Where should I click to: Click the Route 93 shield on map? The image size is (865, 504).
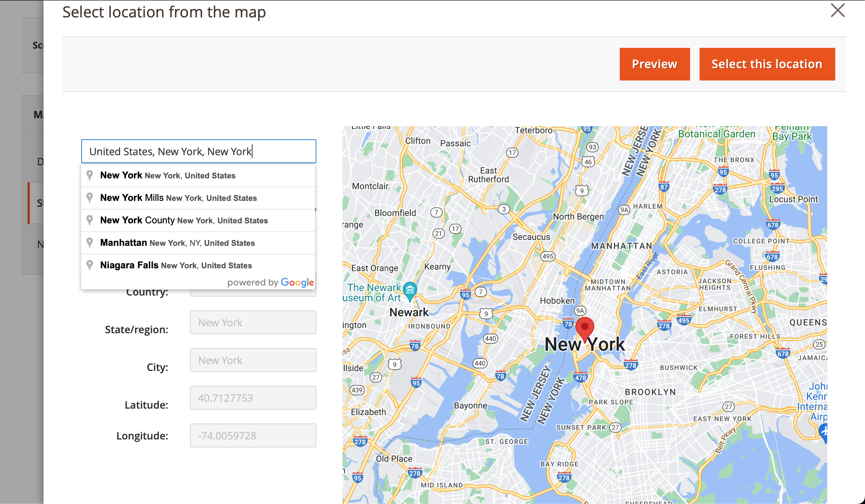(x=593, y=147)
